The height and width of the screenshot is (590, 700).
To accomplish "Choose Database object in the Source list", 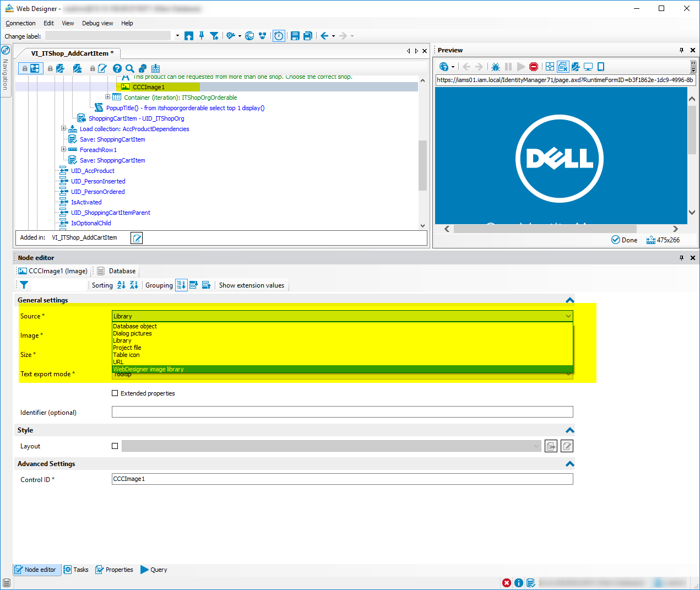I will tap(342, 326).
